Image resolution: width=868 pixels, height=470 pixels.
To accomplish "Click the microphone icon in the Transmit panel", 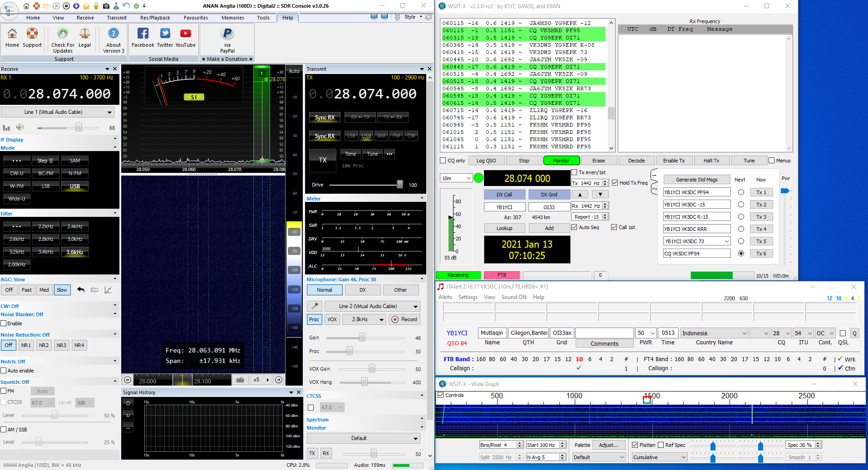I will pyautogui.click(x=314, y=306).
